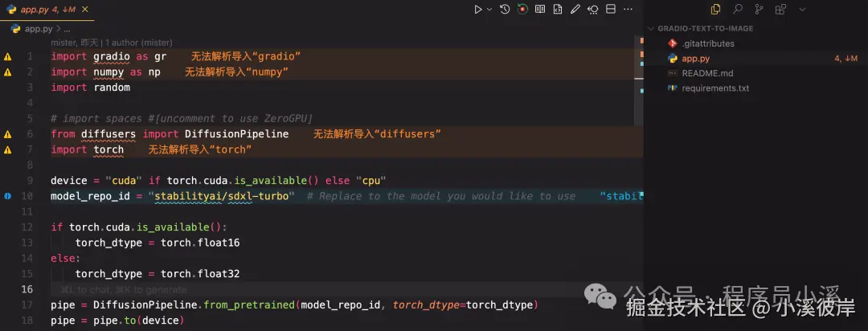Open more actions ellipsis menu
Screen dimensions: 868x331
pyautogui.click(x=628, y=10)
